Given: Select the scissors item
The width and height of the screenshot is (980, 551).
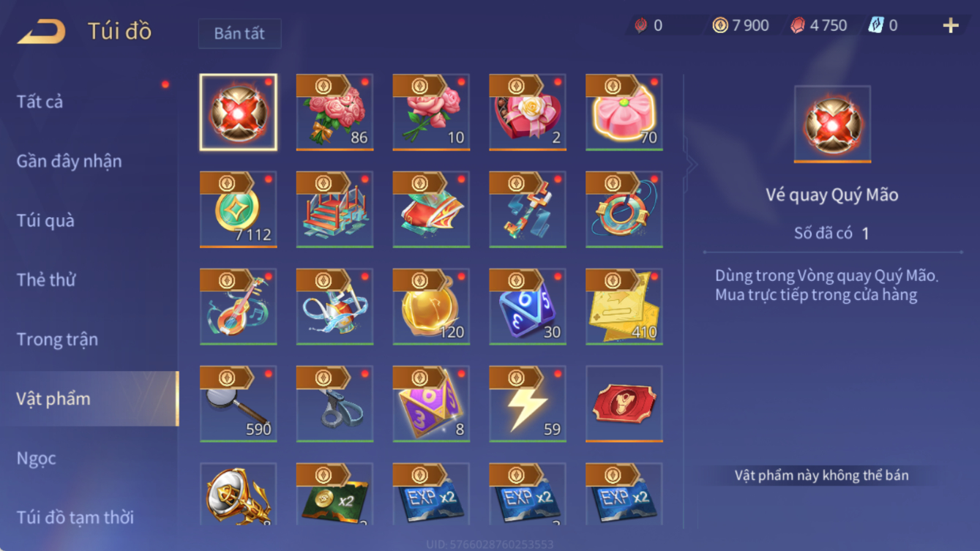Looking at the screenshot, I should 334,404.
